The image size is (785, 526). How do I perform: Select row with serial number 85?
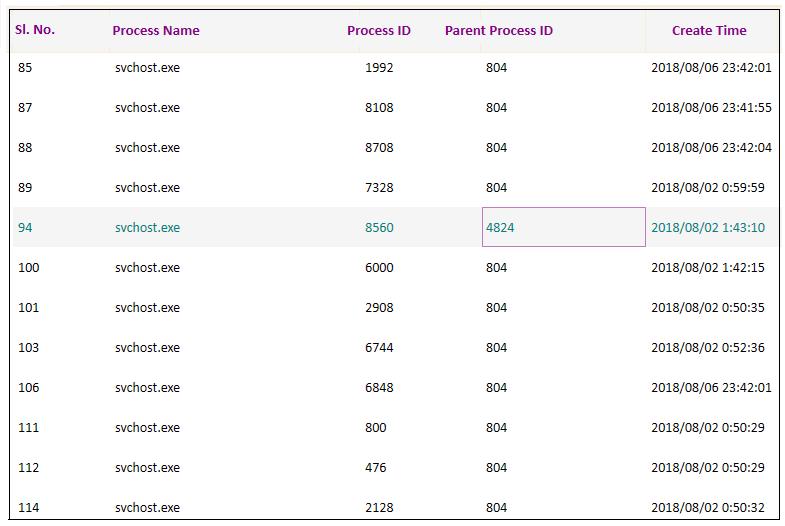click(25, 68)
